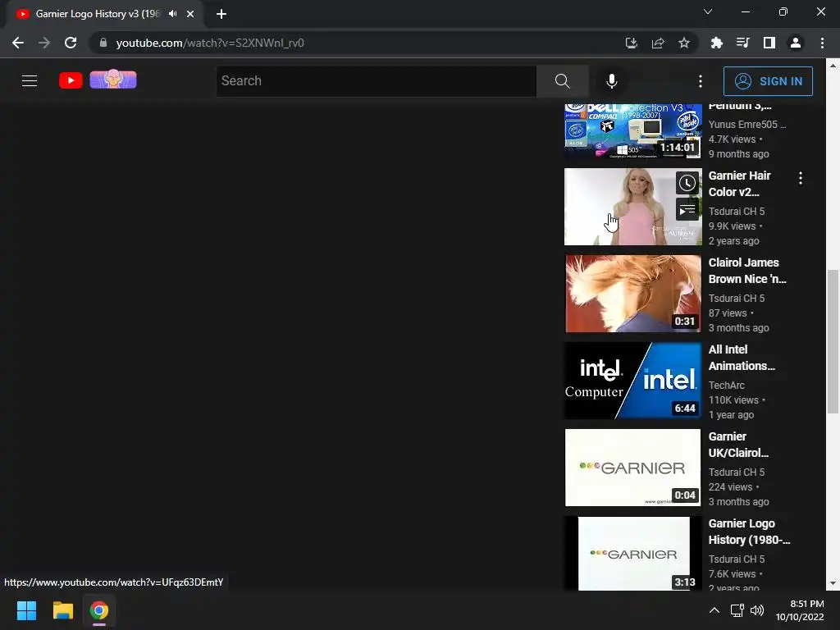Click the SIGN IN button
This screenshot has width=840, height=630.
(x=768, y=81)
